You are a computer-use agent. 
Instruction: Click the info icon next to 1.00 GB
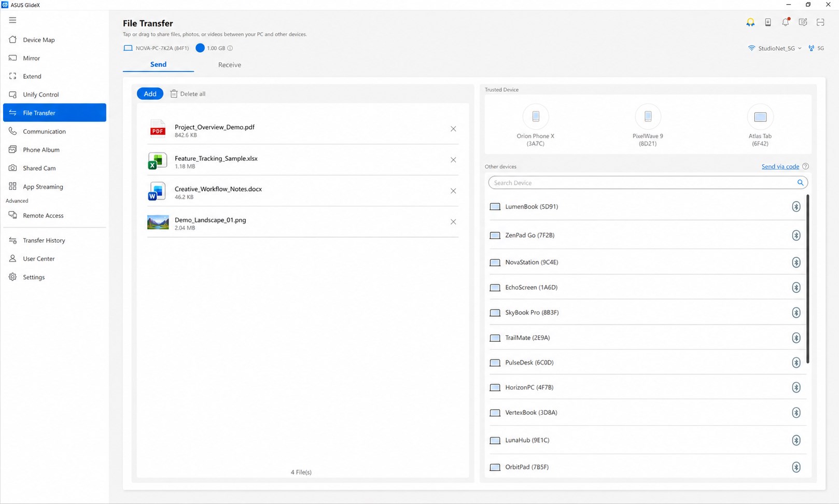click(230, 48)
